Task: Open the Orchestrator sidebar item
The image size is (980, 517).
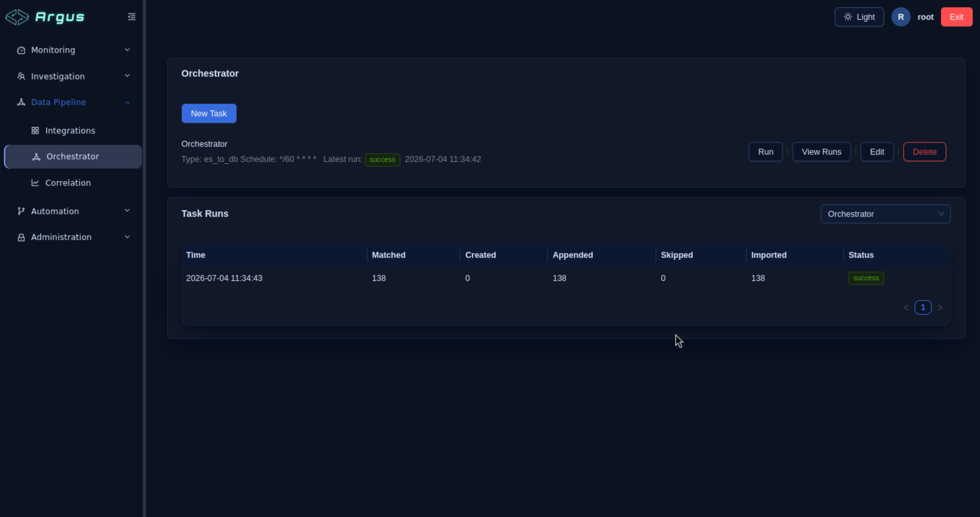Action: (x=73, y=156)
